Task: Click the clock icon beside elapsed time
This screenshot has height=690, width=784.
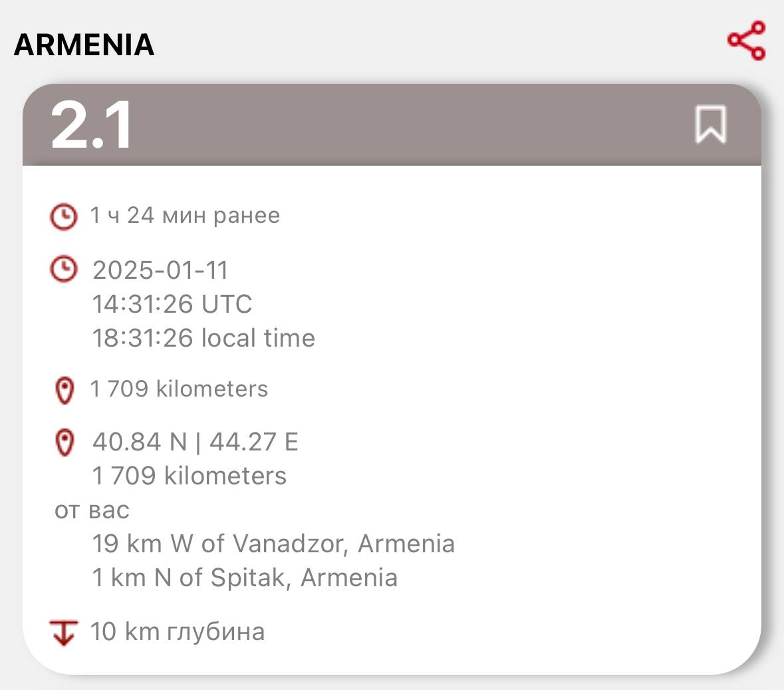Action: 64,217
